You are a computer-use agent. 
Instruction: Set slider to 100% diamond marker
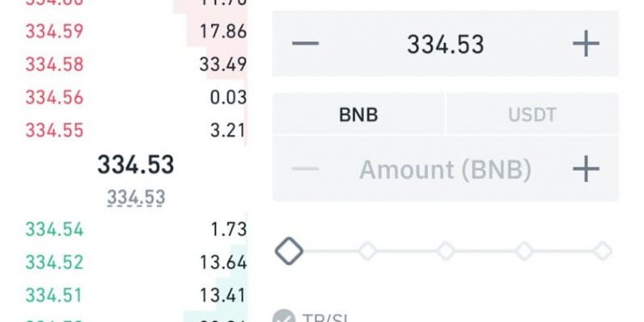click(x=603, y=251)
